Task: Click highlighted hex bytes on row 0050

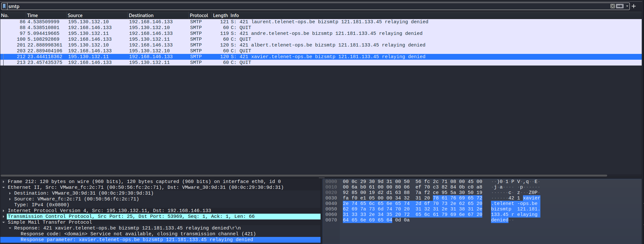Action: [x=413, y=209]
